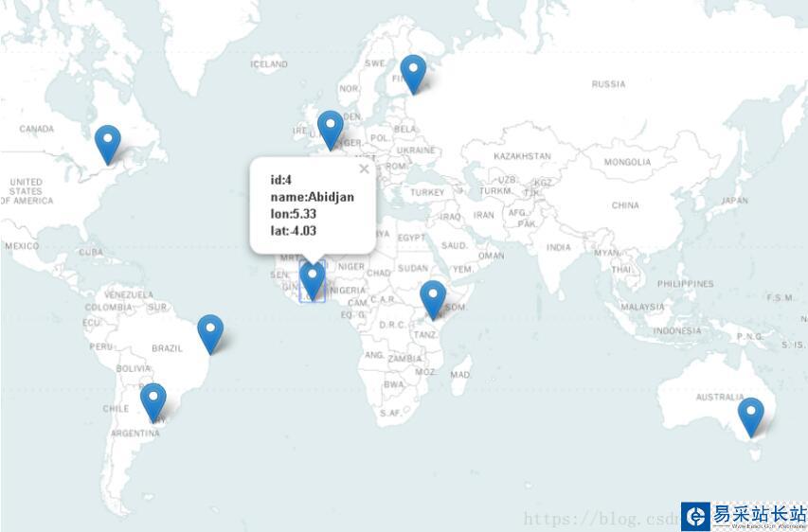Screen dimensions: 808x532
Task: Click the ZAMBIA label
Action: 405,359
